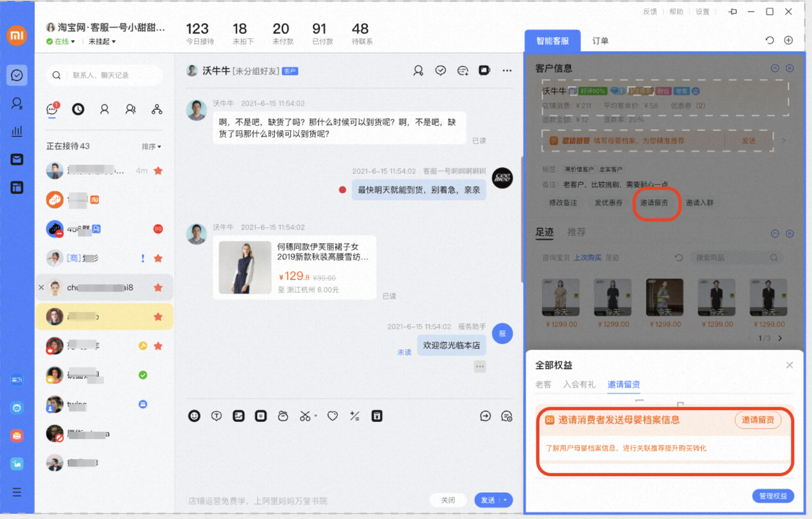Image resolution: width=812 pixels, height=519 pixels.
Task: Toggle star on the first contact with 4m
Action: point(158,171)
